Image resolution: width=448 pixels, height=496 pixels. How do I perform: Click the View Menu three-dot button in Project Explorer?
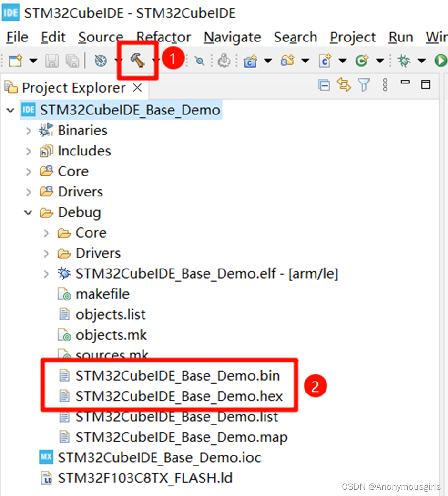(x=385, y=84)
